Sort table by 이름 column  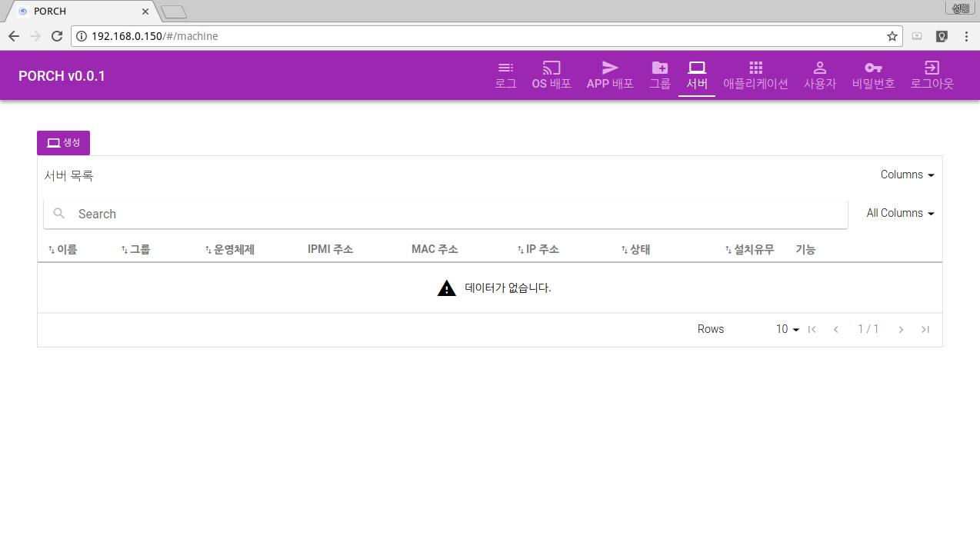pyautogui.click(x=63, y=249)
